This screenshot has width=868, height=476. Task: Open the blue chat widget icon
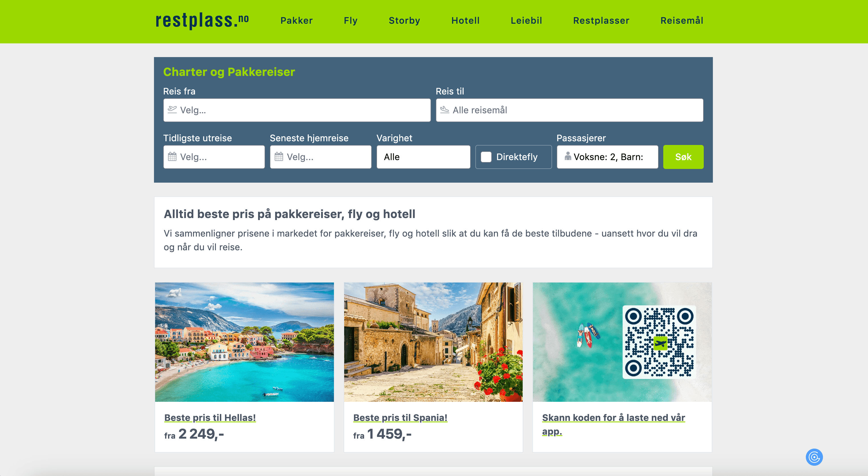click(x=814, y=457)
